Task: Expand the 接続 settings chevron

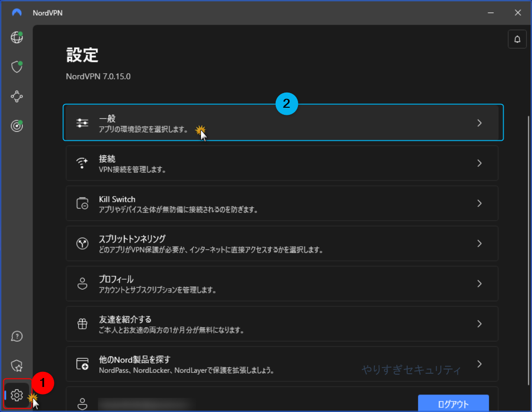Action: tap(480, 163)
